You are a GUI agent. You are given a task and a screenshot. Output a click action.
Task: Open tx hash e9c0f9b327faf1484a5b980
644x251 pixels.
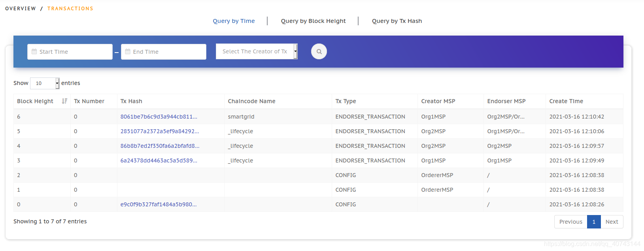pyautogui.click(x=159, y=204)
